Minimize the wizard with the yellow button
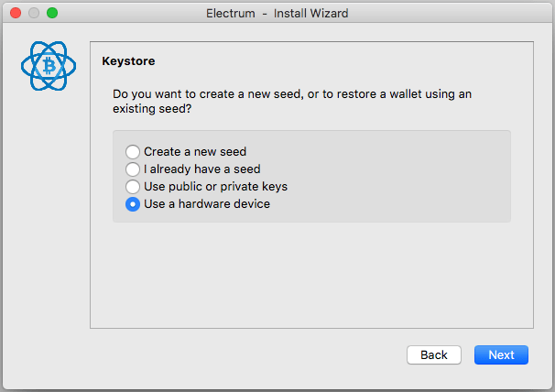This screenshot has height=392, width=555. pyautogui.click(x=34, y=14)
